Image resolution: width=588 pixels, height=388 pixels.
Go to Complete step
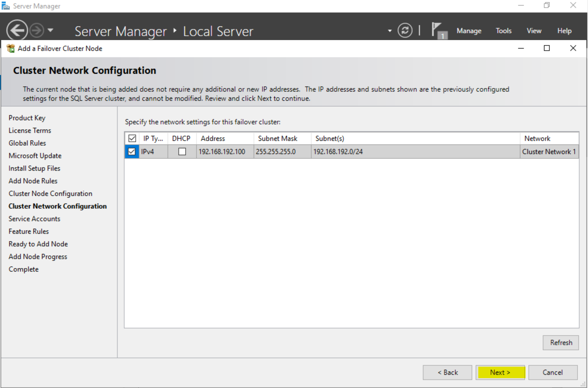click(x=24, y=269)
